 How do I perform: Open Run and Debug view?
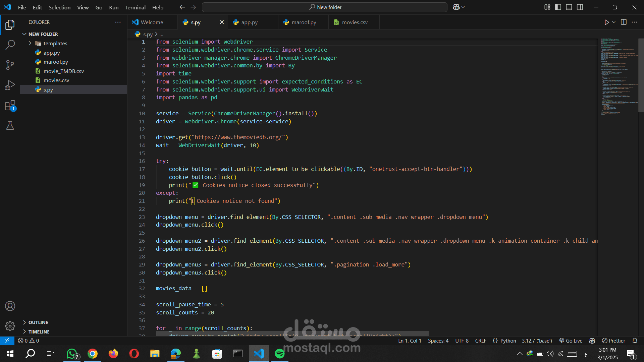coord(10,85)
